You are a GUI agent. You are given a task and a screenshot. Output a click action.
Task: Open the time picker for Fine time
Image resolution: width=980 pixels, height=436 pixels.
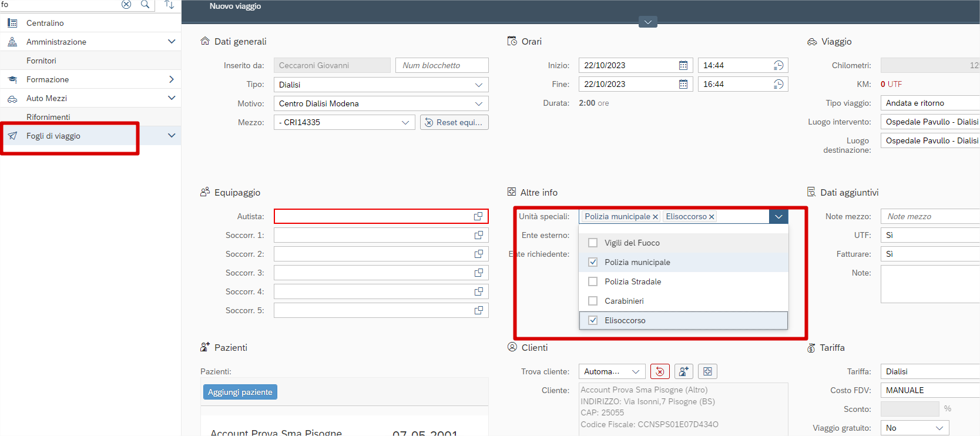click(x=778, y=84)
